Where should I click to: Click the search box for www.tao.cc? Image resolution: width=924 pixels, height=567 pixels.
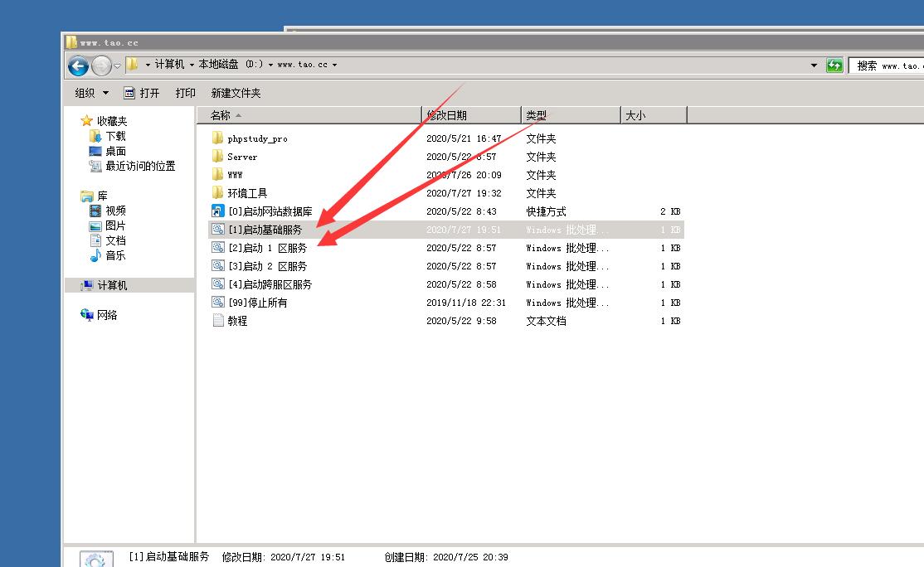coord(886,65)
